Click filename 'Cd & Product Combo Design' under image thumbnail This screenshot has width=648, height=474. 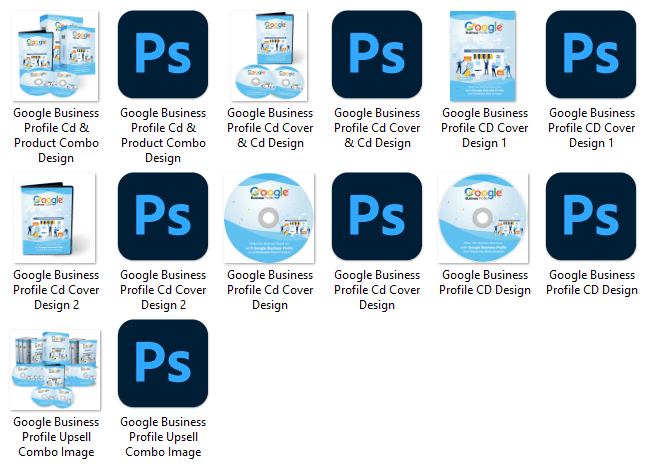coord(56,135)
